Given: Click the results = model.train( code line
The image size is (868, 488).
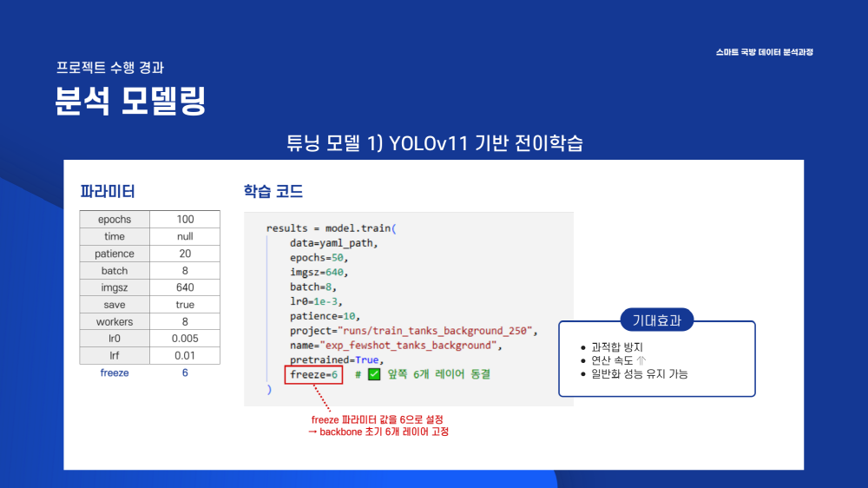Looking at the screenshot, I should (331, 228).
